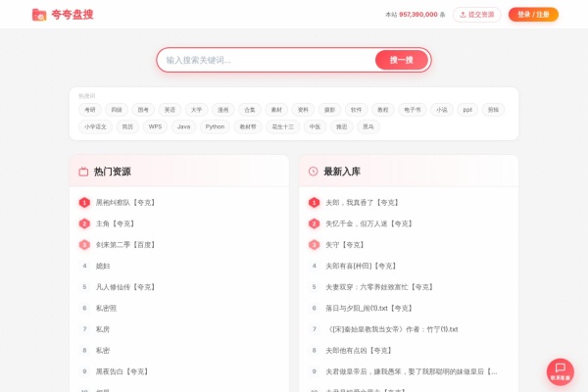This screenshot has width=588, height=392.
Task: Click the 热门资源 section heading
Action: click(113, 171)
